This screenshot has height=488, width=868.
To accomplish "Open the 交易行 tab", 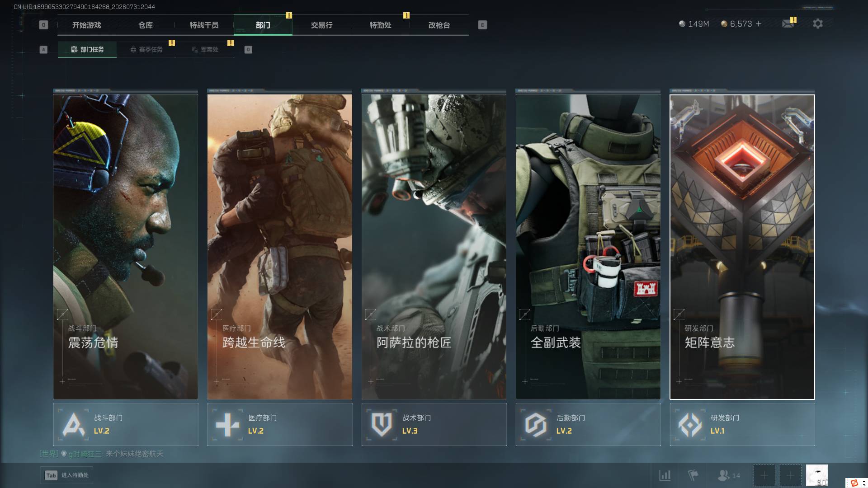I will tap(322, 25).
